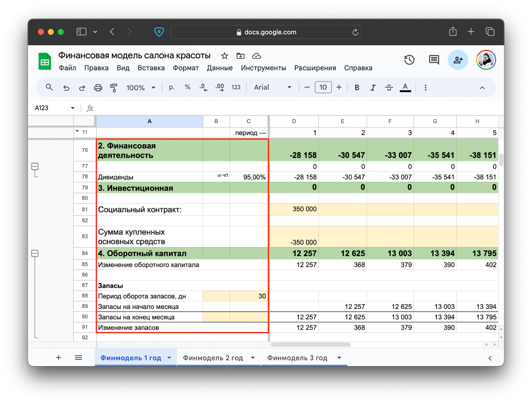The height and width of the screenshot is (403, 532).
Task: Increase font size with plus button
Action: 339,87
